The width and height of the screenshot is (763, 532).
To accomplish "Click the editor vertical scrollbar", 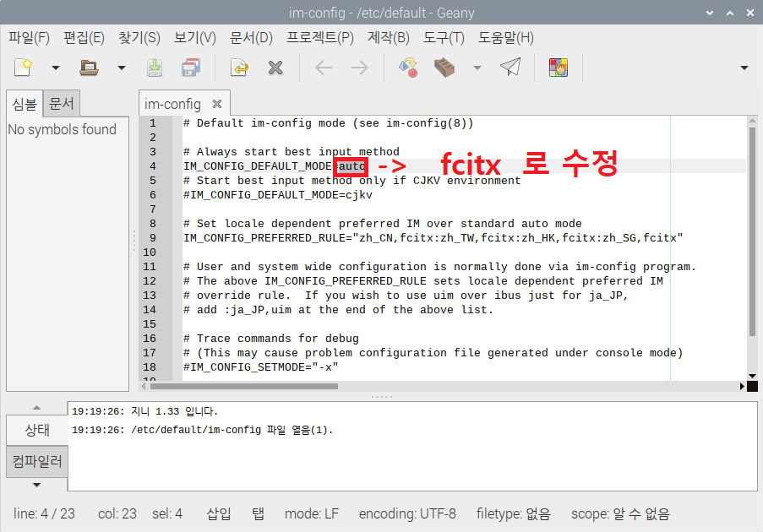I will (752, 231).
